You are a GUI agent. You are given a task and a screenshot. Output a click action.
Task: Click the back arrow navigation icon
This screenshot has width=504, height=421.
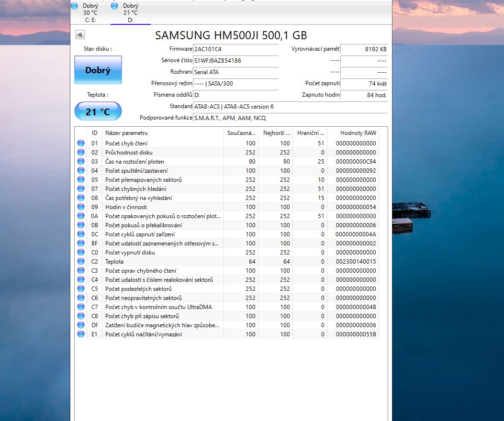(x=79, y=34)
